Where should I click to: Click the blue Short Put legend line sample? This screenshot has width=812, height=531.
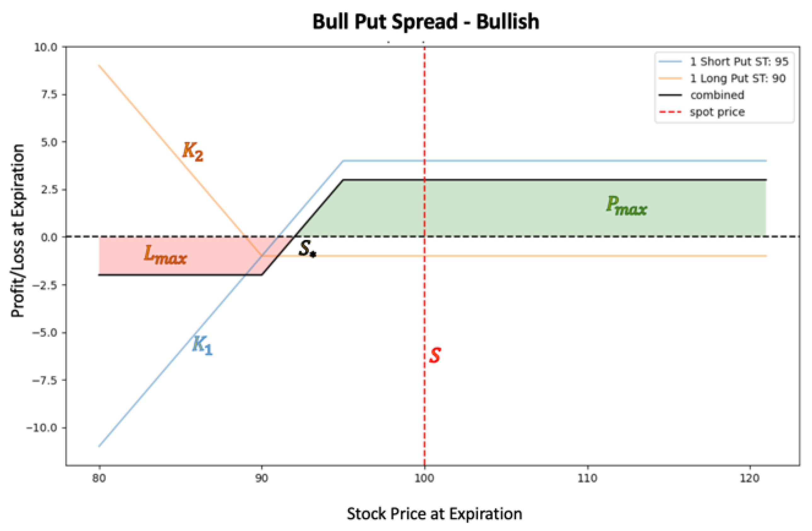pos(670,62)
